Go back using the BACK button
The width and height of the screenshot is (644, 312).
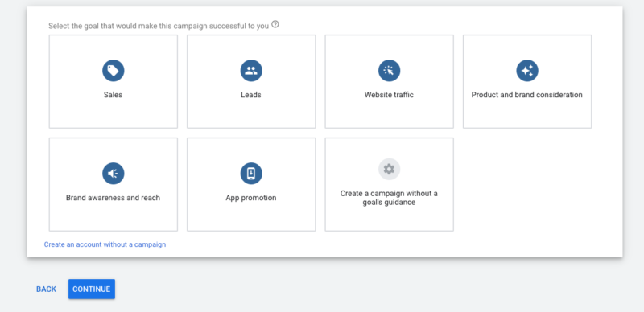click(x=46, y=289)
